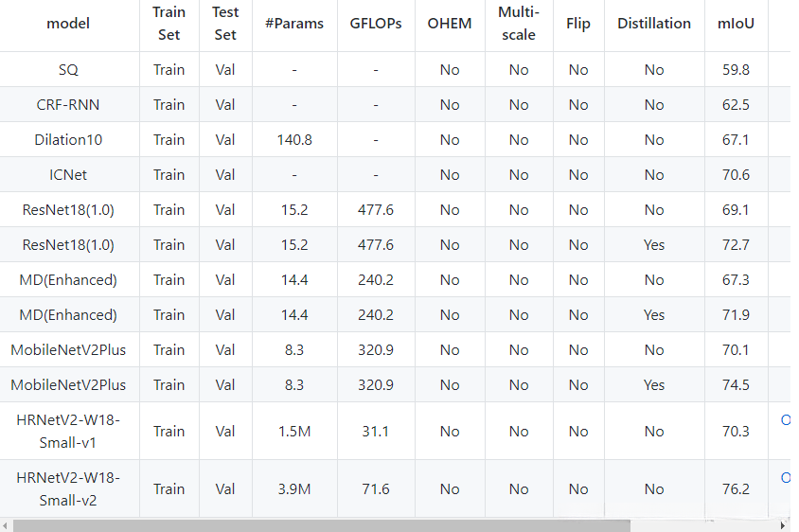This screenshot has width=799, height=532.
Task: Select the "Distillation" column header
Action: (654, 24)
